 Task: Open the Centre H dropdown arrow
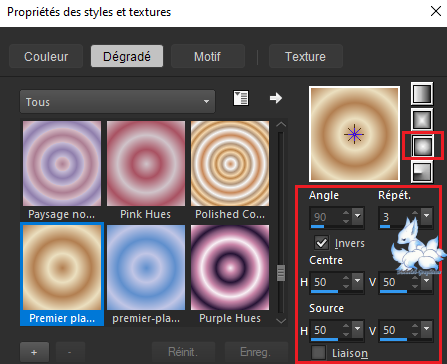(x=358, y=281)
